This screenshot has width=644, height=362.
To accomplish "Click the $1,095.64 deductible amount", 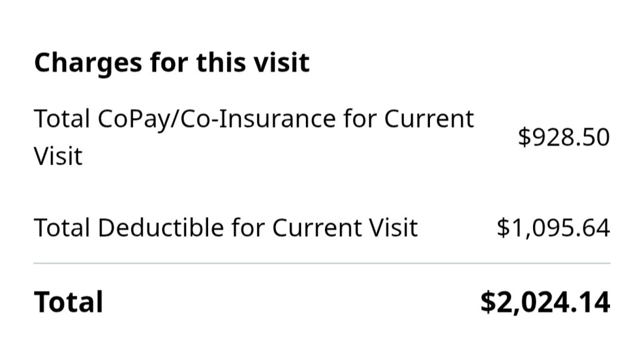I will pos(553,227).
